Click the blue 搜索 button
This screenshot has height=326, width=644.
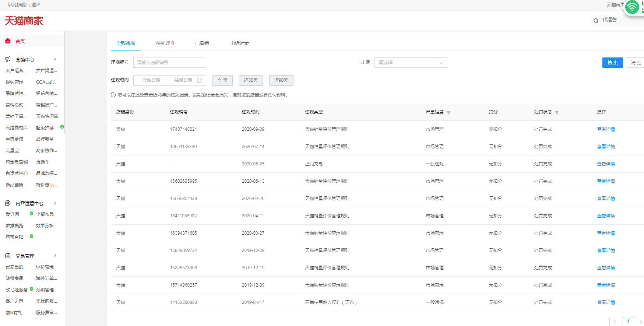[x=613, y=63]
